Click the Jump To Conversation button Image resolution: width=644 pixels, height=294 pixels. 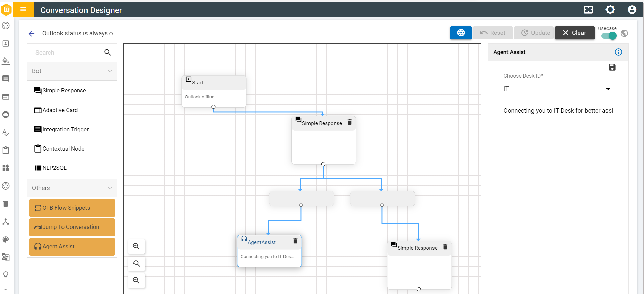tap(72, 227)
